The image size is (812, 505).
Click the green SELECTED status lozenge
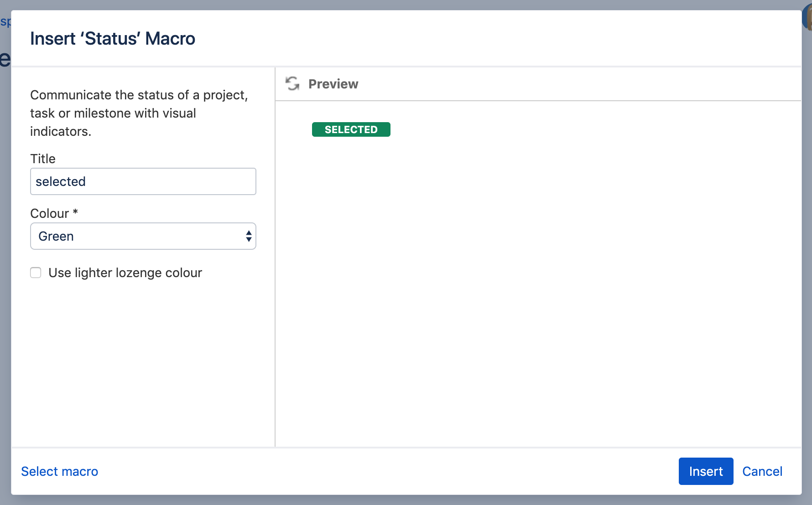pos(351,129)
